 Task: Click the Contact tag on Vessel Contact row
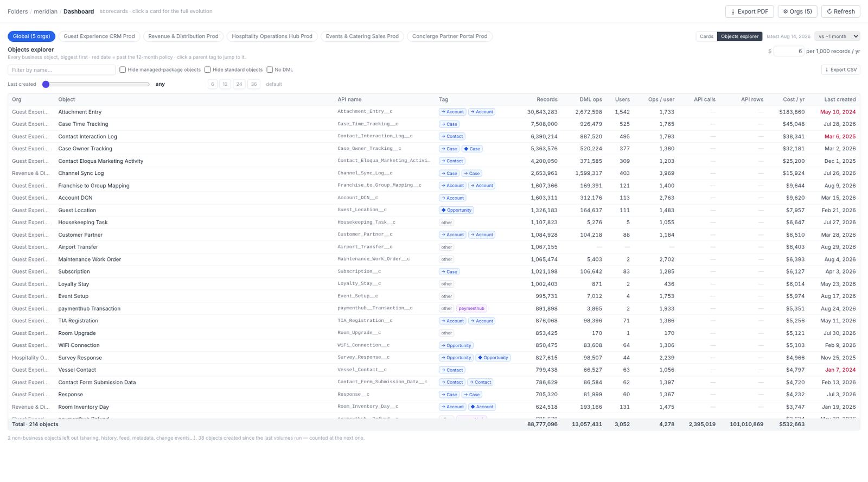tap(452, 370)
